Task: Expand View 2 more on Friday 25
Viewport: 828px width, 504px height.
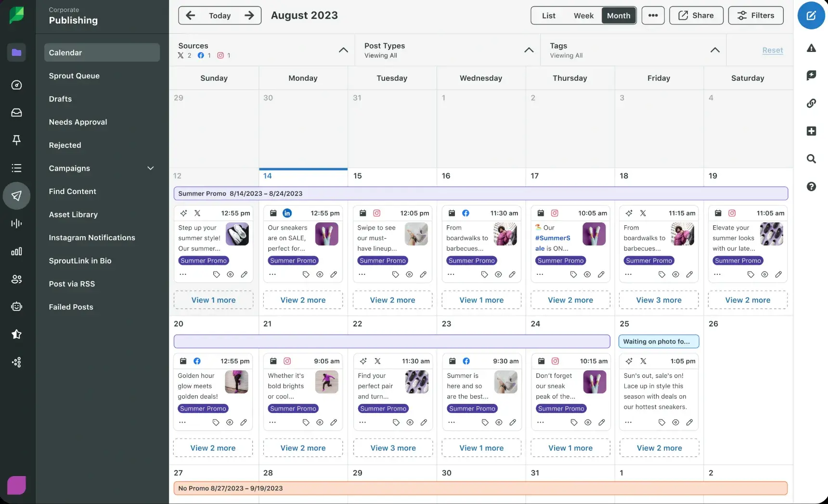Action: pyautogui.click(x=659, y=448)
